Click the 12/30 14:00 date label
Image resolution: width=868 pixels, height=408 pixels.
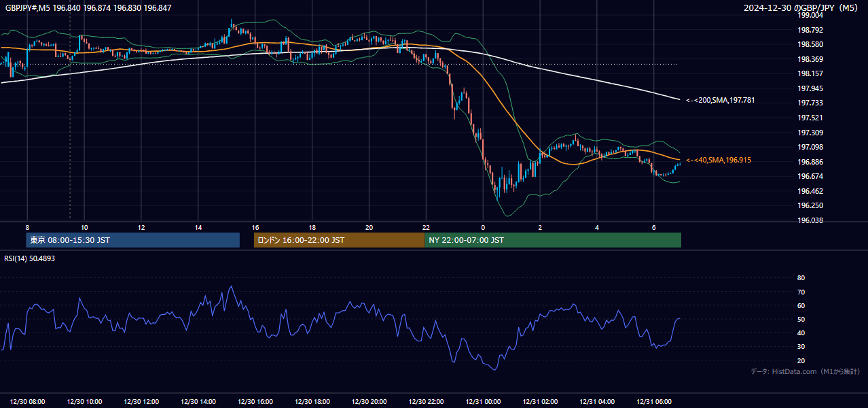pyautogui.click(x=198, y=402)
